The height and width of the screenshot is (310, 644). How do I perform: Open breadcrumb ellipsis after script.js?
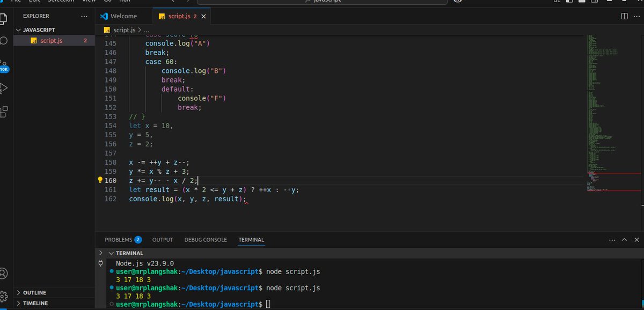click(147, 30)
